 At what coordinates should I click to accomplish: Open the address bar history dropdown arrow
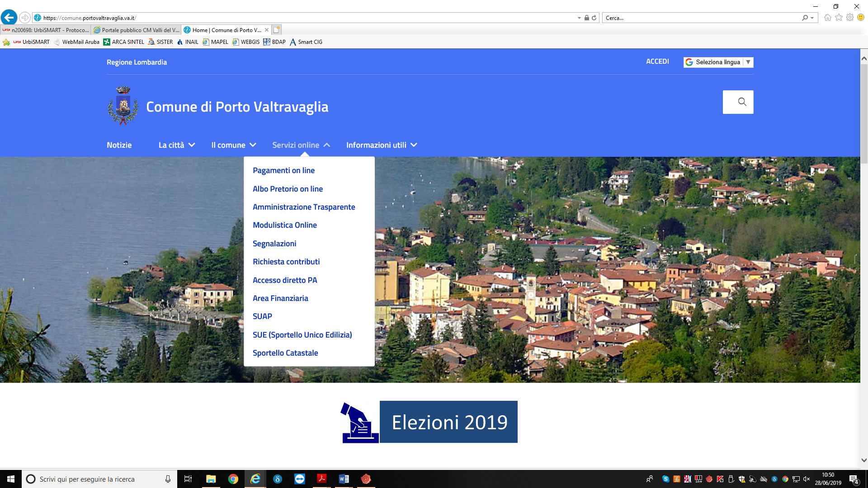tap(579, 18)
